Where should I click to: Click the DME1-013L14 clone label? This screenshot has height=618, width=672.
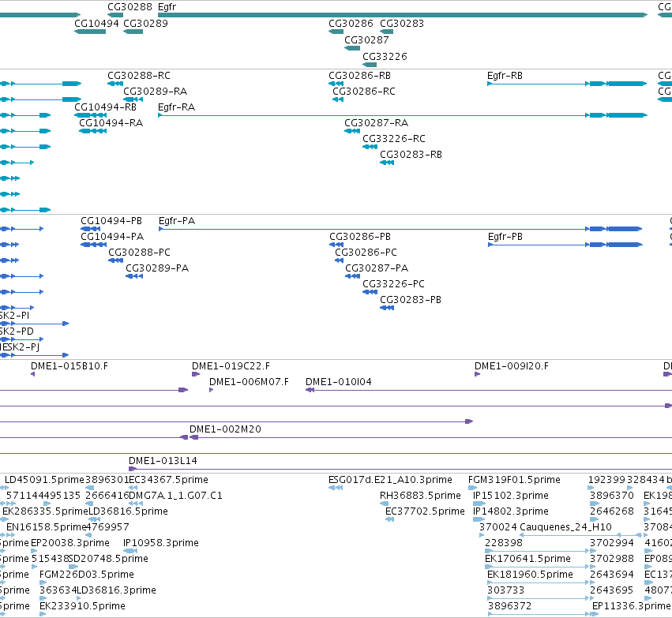[x=163, y=461]
